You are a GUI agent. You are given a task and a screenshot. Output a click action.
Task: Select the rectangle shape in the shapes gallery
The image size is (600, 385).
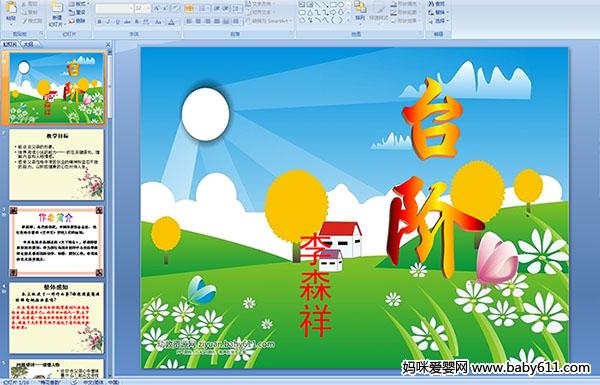click(333, 4)
